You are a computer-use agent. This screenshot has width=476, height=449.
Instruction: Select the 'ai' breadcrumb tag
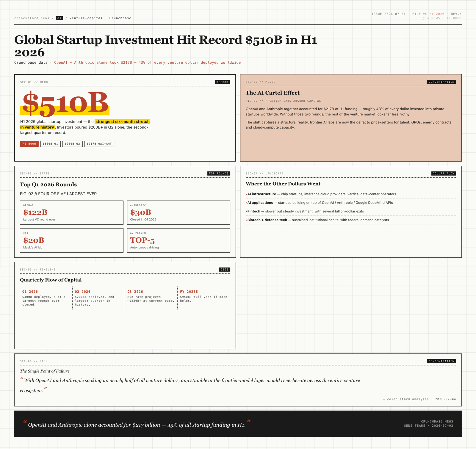tap(59, 18)
